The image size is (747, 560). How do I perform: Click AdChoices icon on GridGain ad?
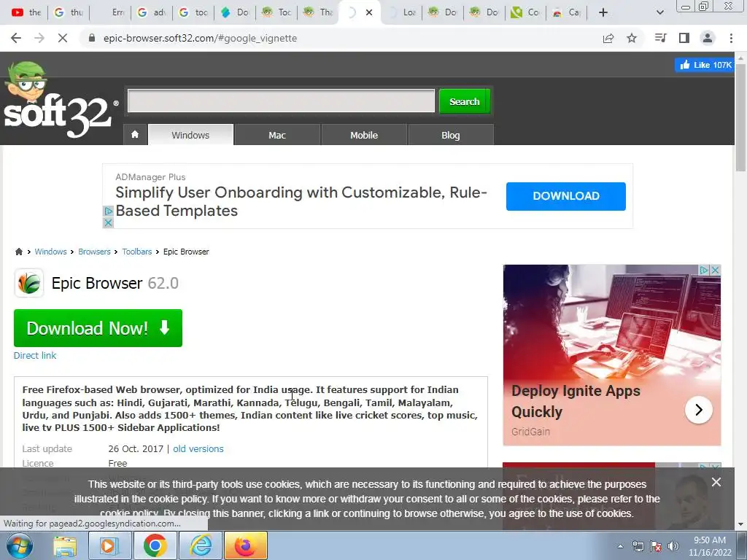(704, 270)
